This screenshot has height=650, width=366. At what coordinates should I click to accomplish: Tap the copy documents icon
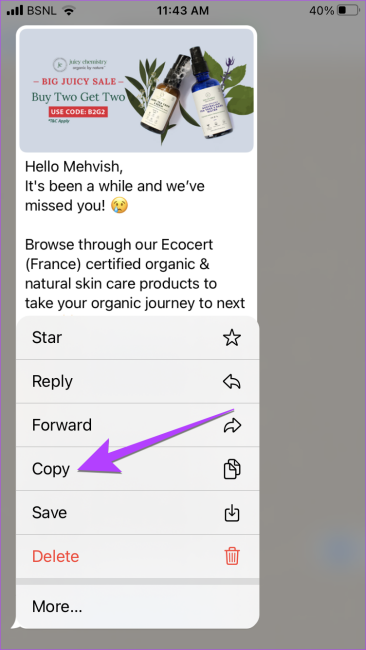232,469
